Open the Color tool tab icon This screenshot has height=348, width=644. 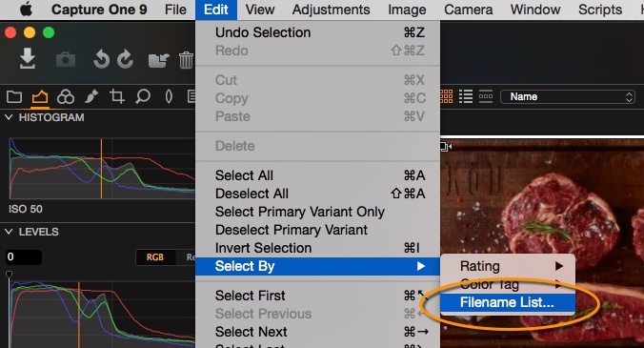coord(66,97)
